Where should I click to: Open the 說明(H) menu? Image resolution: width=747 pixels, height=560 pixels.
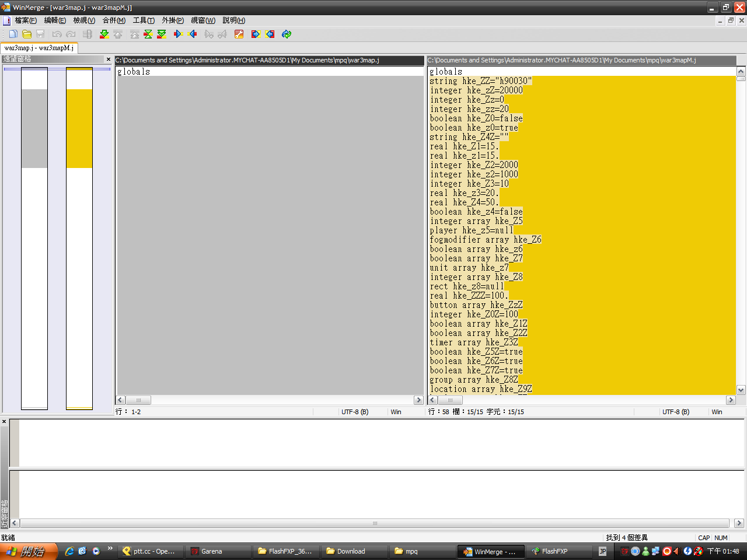pos(233,20)
